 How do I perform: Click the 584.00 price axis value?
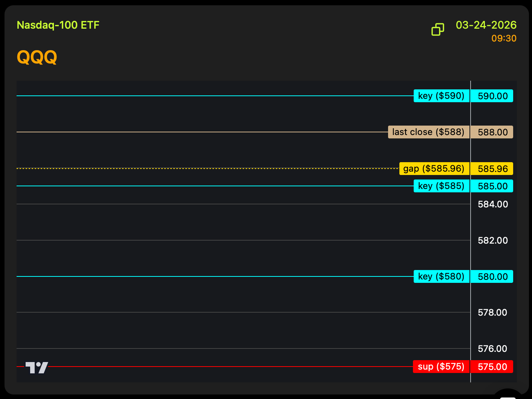[492, 204]
